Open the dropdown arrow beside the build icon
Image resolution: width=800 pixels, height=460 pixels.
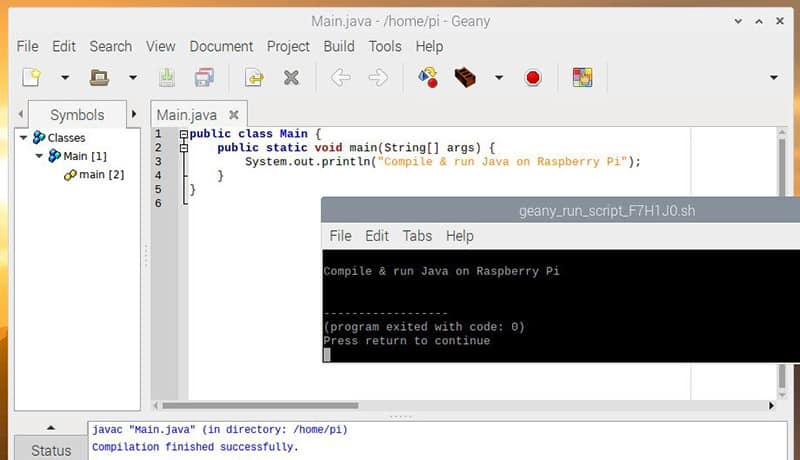(498, 77)
